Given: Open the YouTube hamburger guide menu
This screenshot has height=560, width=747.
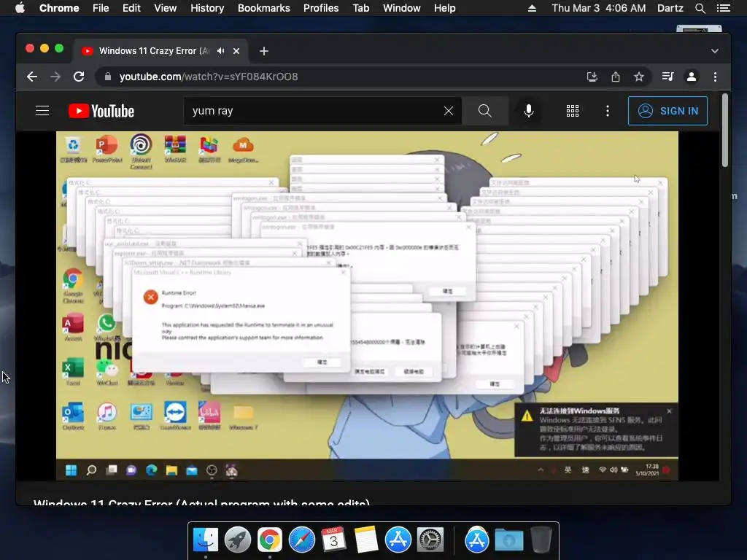Looking at the screenshot, I should point(42,111).
